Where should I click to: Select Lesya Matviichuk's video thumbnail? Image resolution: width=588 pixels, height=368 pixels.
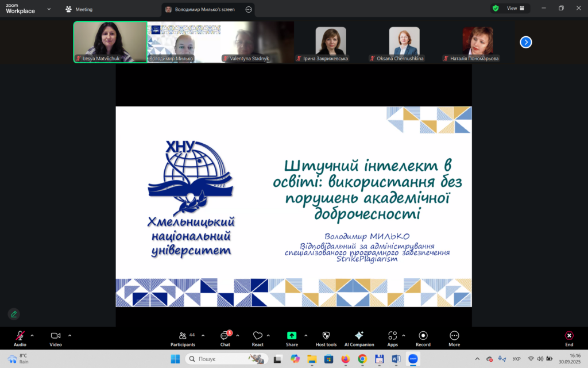pyautogui.click(x=110, y=42)
